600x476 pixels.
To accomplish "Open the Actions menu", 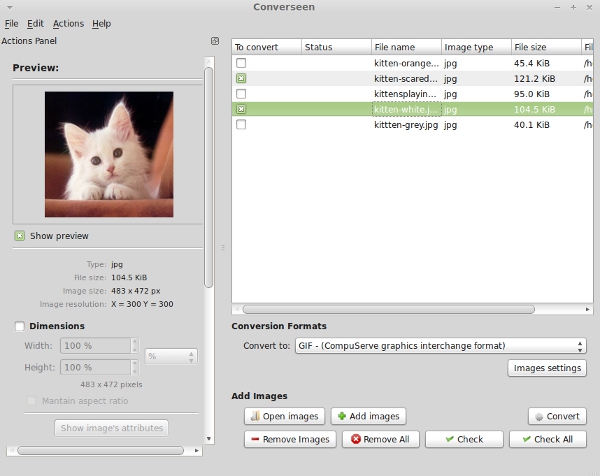I will pyautogui.click(x=68, y=24).
